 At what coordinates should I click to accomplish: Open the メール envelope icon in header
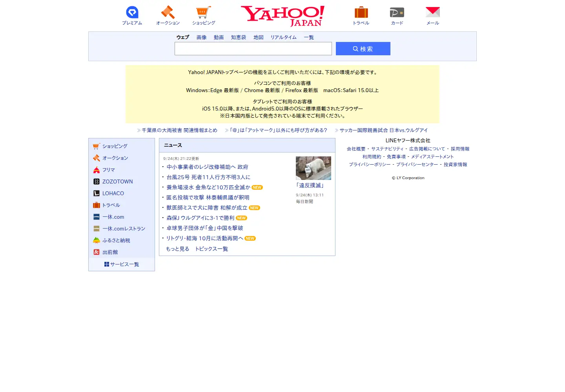point(433,12)
